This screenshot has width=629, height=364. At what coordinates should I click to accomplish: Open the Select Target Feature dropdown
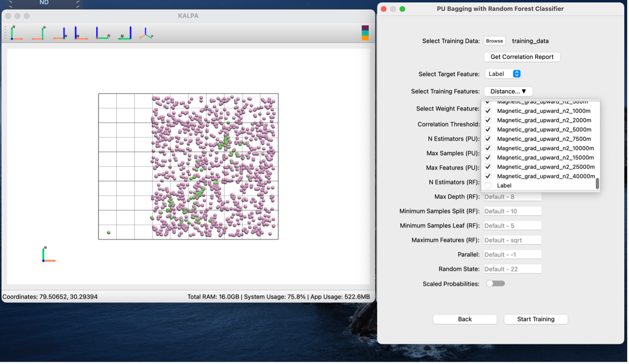(503, 74)
